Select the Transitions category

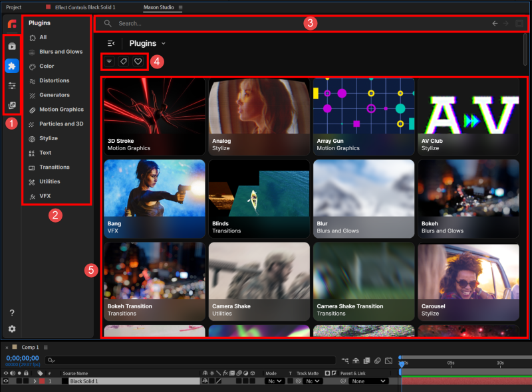click(x=54, y=167)
